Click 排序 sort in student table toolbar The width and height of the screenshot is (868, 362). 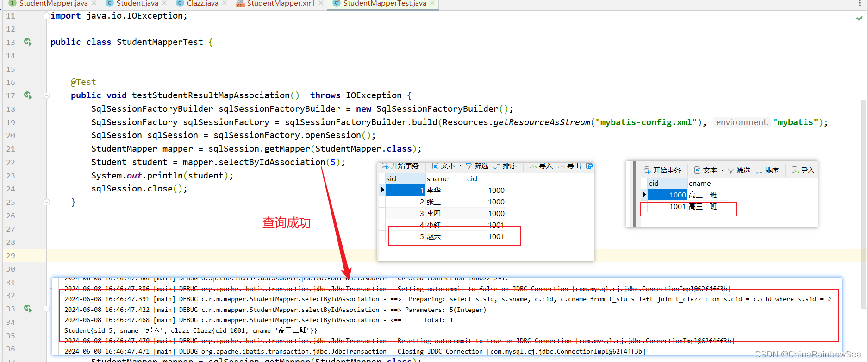pyautogui.click(x=505, y=165)
